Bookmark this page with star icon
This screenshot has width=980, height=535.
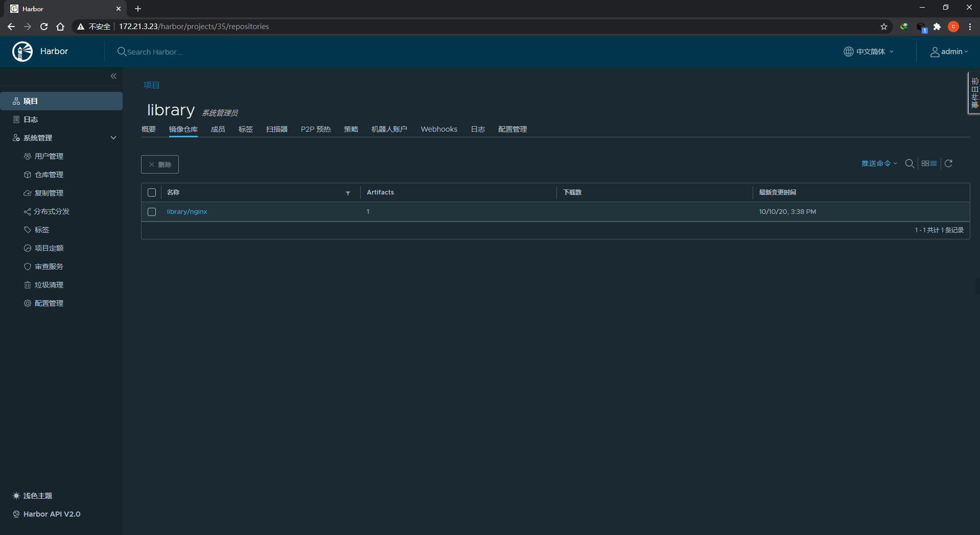[x=884, y=27]
